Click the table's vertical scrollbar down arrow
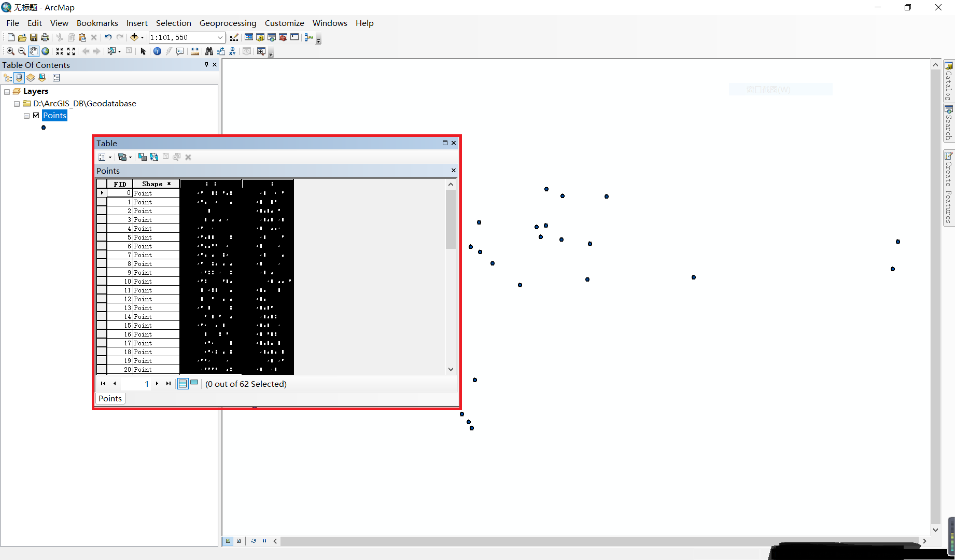 [451, 369]
